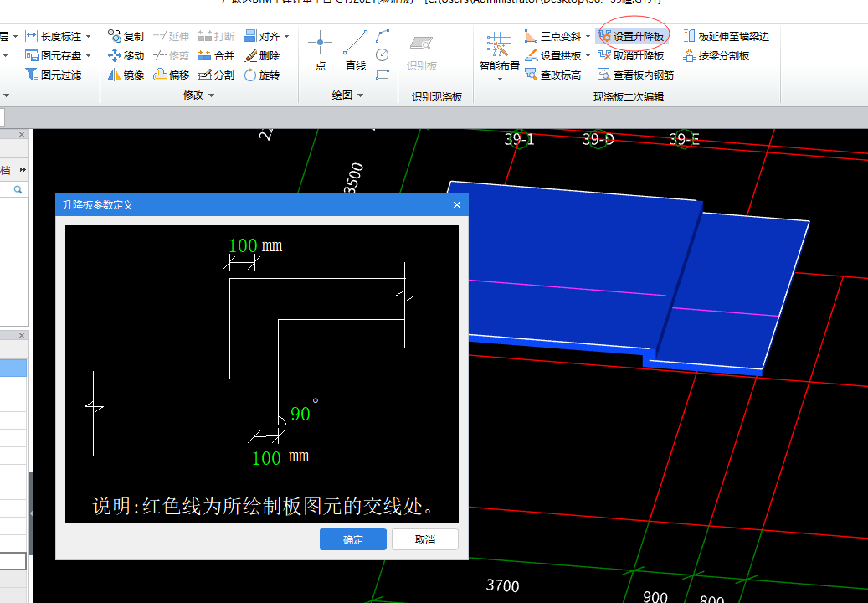Click the 900 dimension in viewport
The height and width of the screenshot is (603, 868).
(x=655, y=597)
